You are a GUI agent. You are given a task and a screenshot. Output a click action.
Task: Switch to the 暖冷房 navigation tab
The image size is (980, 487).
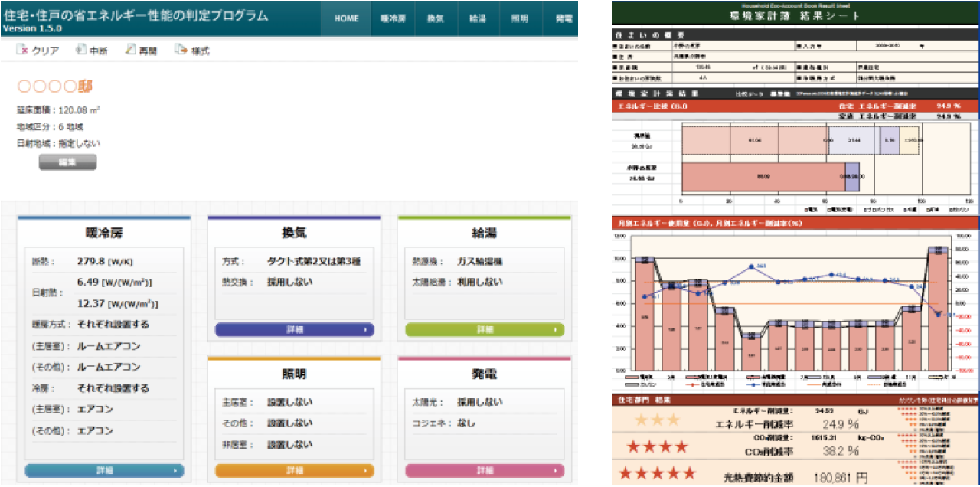click(394, 18)
